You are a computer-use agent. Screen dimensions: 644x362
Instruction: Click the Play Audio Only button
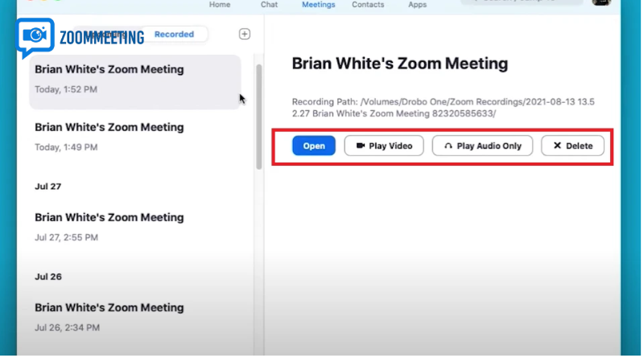pyautogui.click(x=482, y=146)
